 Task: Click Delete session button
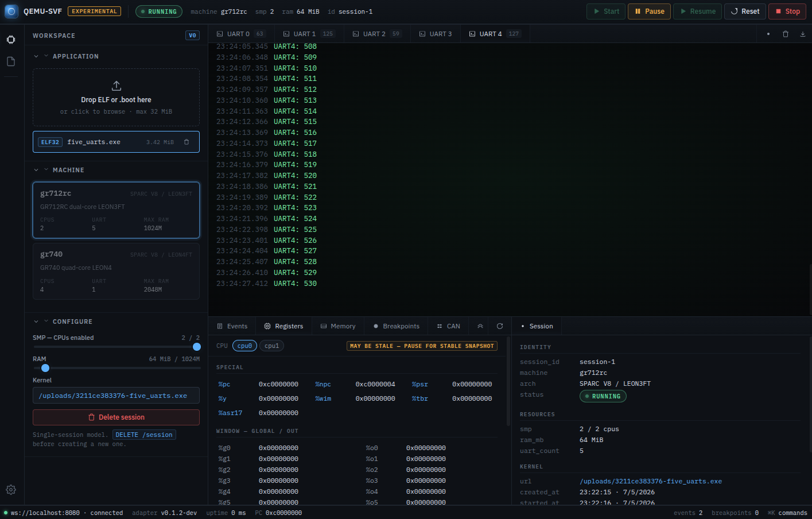click(116, 417)
